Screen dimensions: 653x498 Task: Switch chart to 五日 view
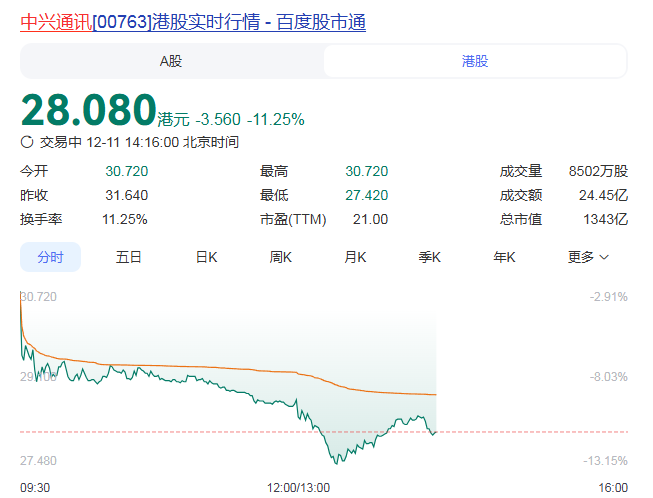point(128,257)
